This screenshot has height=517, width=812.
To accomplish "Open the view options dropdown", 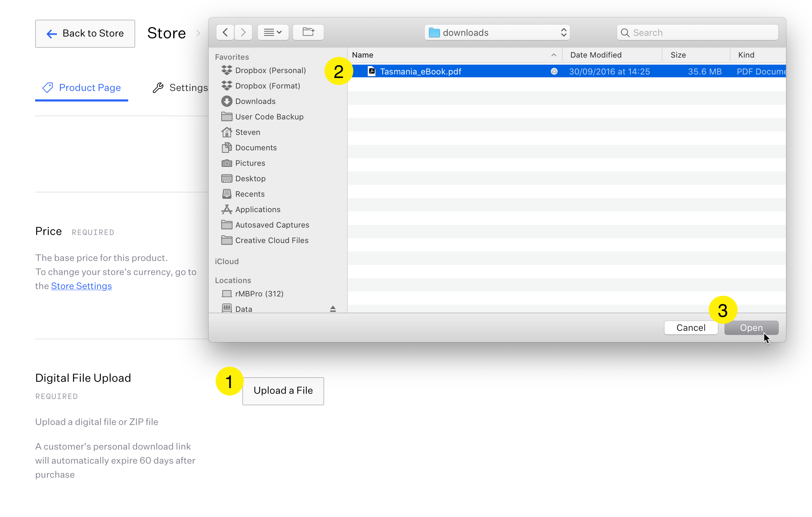I will tap(273, 33).
